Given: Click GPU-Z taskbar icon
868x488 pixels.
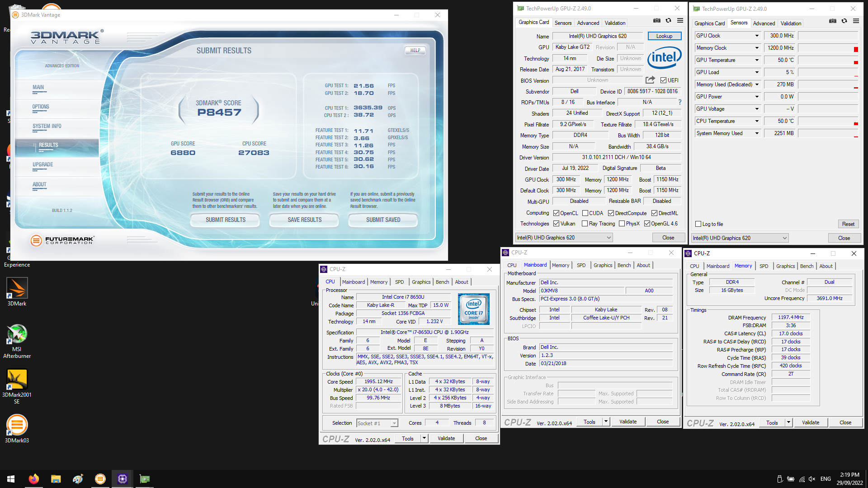Looking at the screenshot, I should [x=144, y=479].
